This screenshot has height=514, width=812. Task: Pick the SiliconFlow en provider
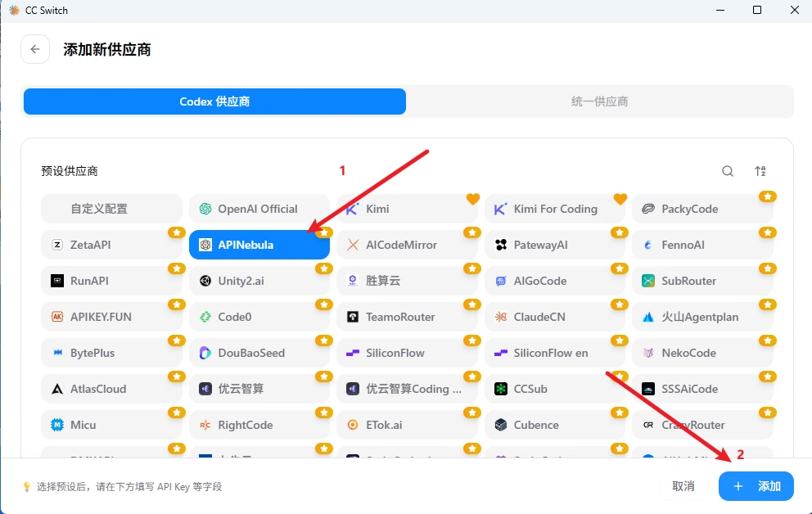pyautogui.click(x=555, y=353)
